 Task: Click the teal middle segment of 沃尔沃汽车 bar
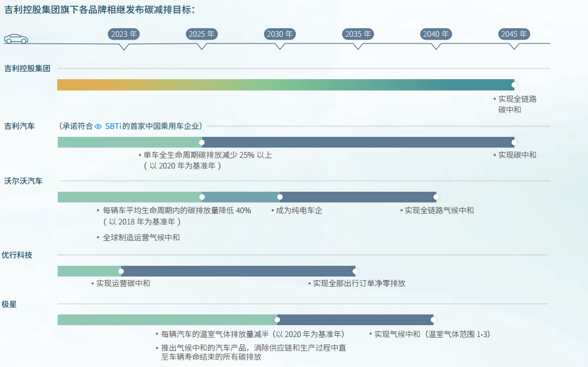[241, 197]
